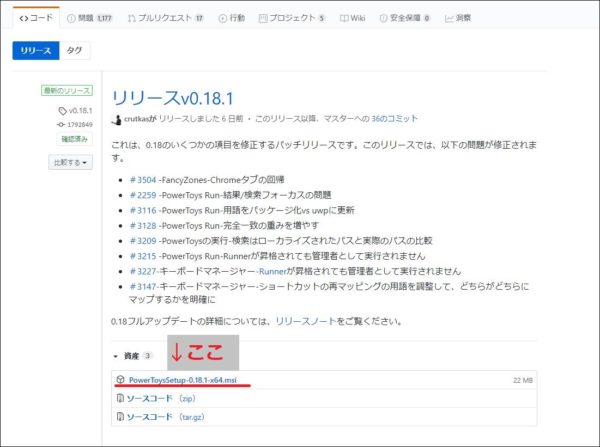Switch to the 問題 issues tab
The width and height of the screenshot is (600, 447).
pyautogui.click(x=92, y=18)
